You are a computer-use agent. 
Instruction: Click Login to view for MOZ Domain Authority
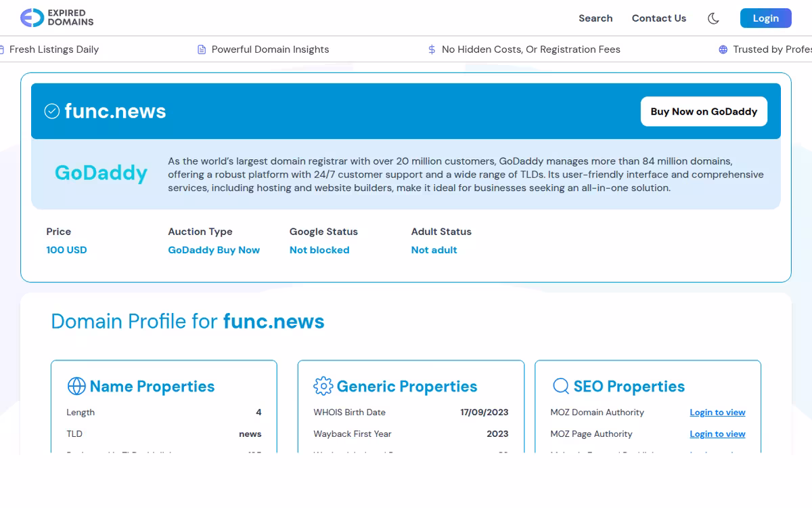pyautogui.click(x=717, y=412)
